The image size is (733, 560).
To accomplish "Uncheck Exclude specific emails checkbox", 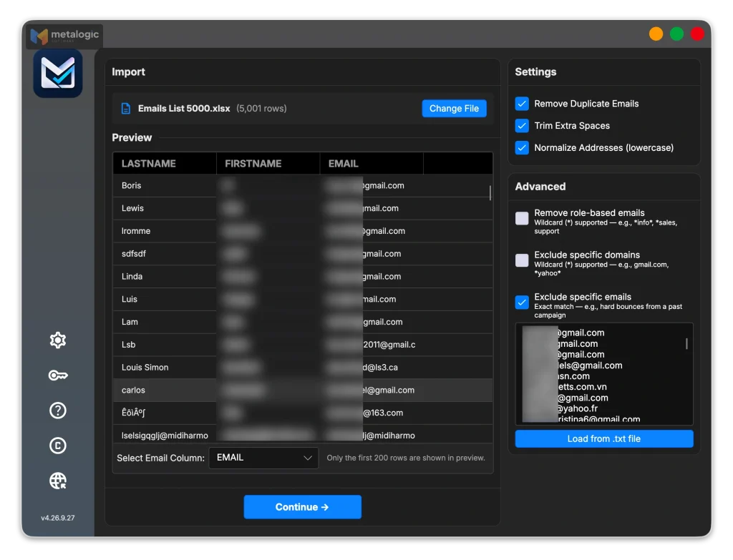I will [x=522, y=303].
